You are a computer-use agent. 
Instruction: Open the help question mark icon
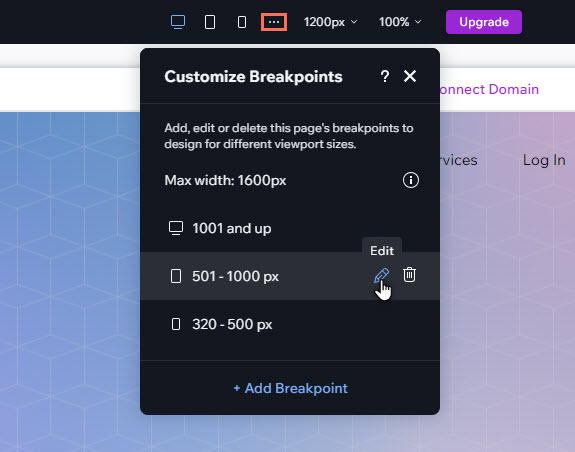385,76
